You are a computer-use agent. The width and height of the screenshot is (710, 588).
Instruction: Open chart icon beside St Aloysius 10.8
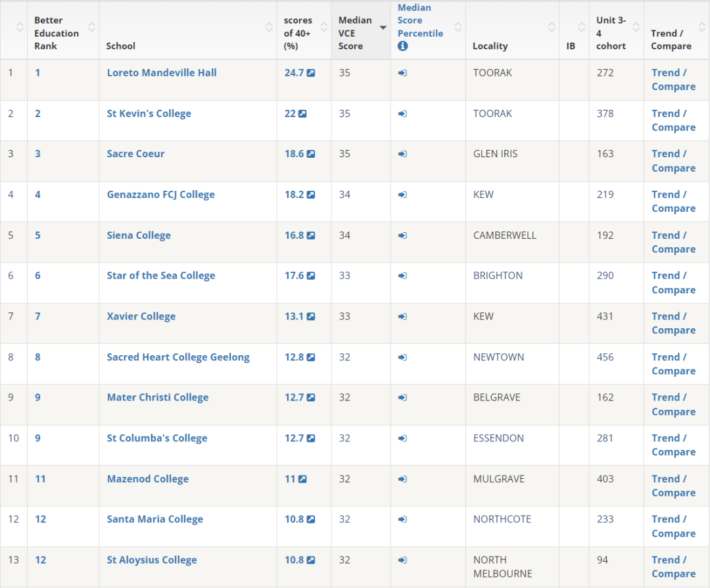pyautogui.click(x=311, y=560)
